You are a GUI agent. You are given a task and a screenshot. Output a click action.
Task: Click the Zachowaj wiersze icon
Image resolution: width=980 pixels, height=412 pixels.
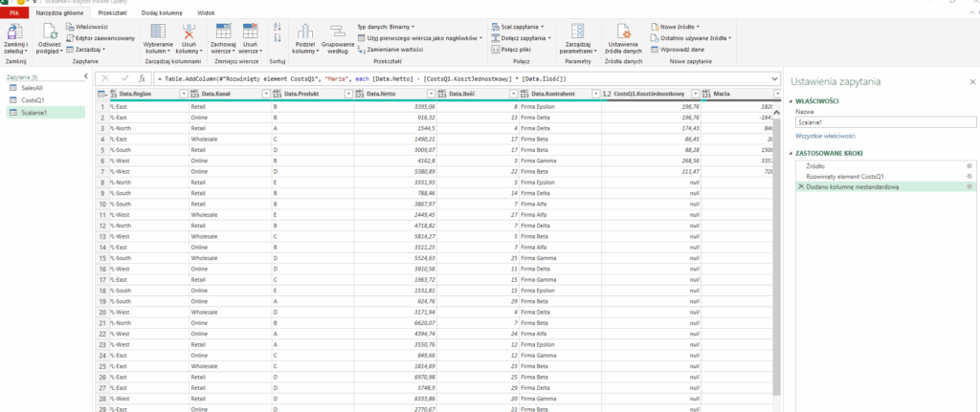click(x=223, y=32)
